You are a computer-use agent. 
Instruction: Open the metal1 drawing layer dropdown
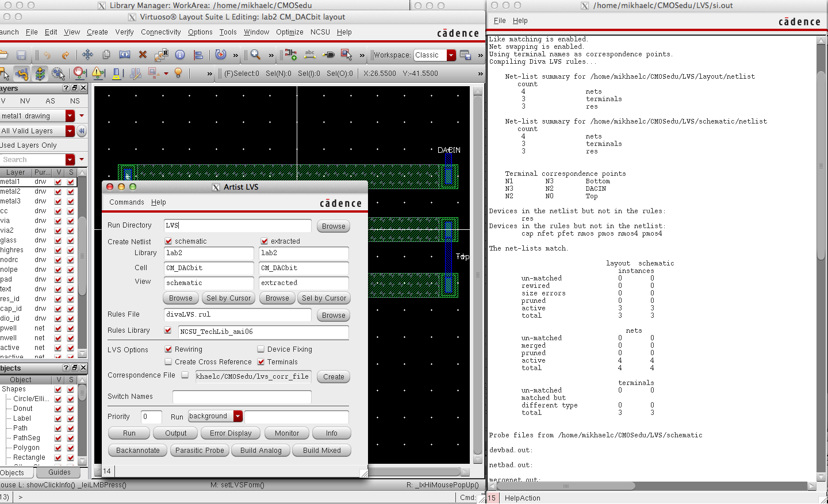[x=70, y=116]
